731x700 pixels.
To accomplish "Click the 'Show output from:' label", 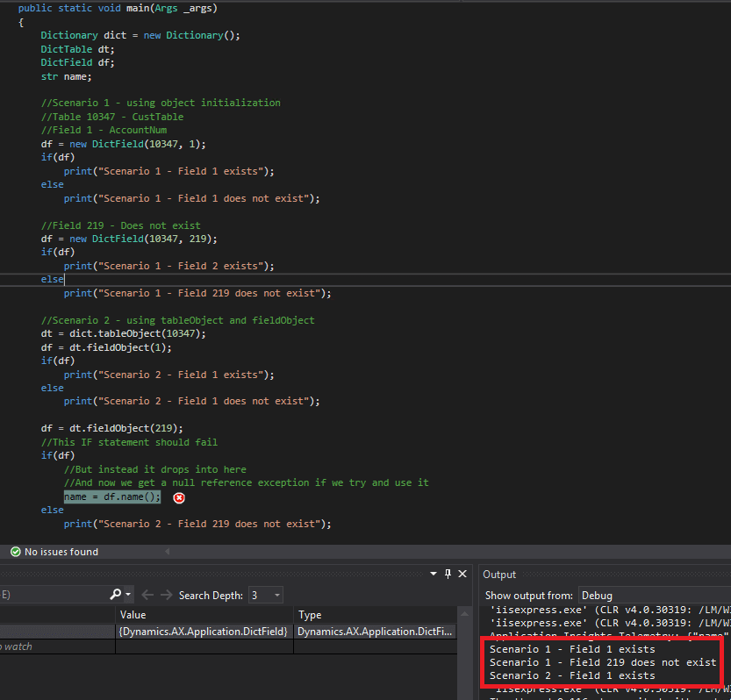I will [x=528, y=596].
